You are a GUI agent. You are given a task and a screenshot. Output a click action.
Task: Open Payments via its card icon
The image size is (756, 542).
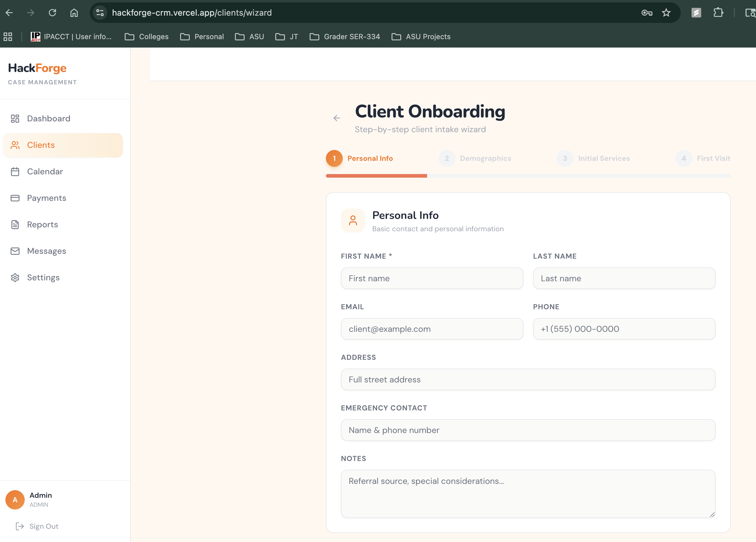(15, 198)
